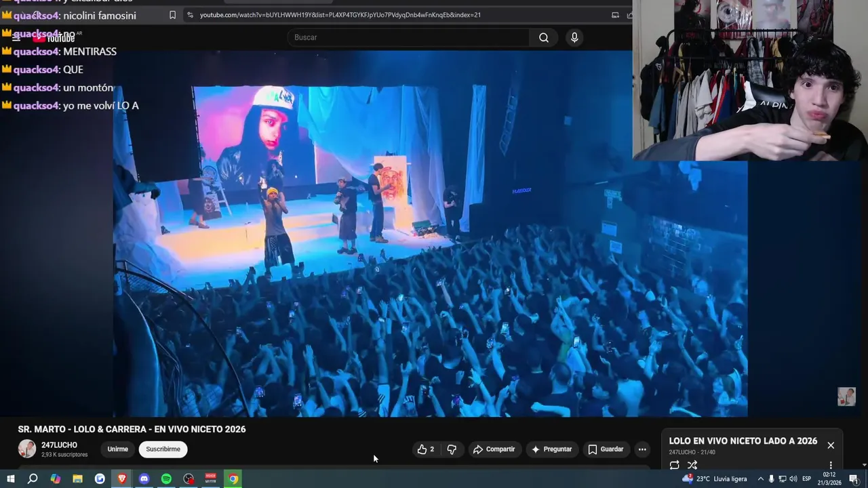
Task: Like the video with thumbs up
Action: (425, 449)
